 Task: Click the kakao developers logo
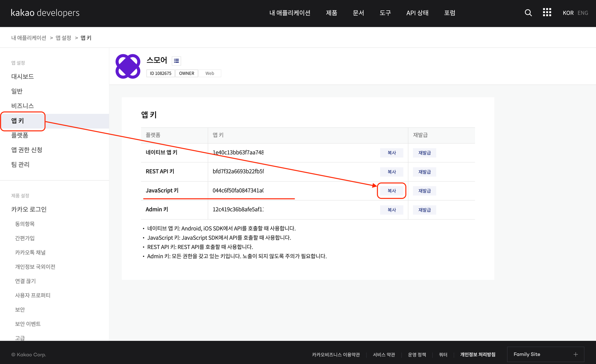point(45,13)
